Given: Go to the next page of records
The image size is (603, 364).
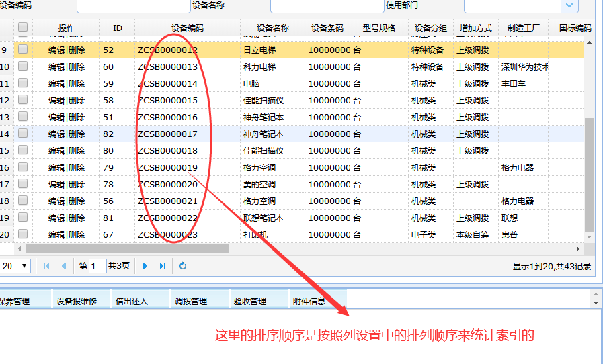Looking at the screenshot, I should coord(145,266).
